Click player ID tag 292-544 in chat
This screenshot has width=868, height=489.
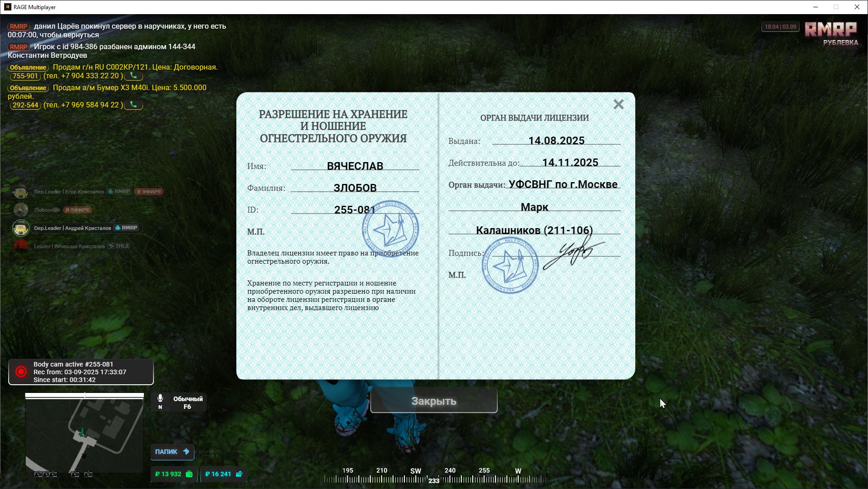coord(26,105)
